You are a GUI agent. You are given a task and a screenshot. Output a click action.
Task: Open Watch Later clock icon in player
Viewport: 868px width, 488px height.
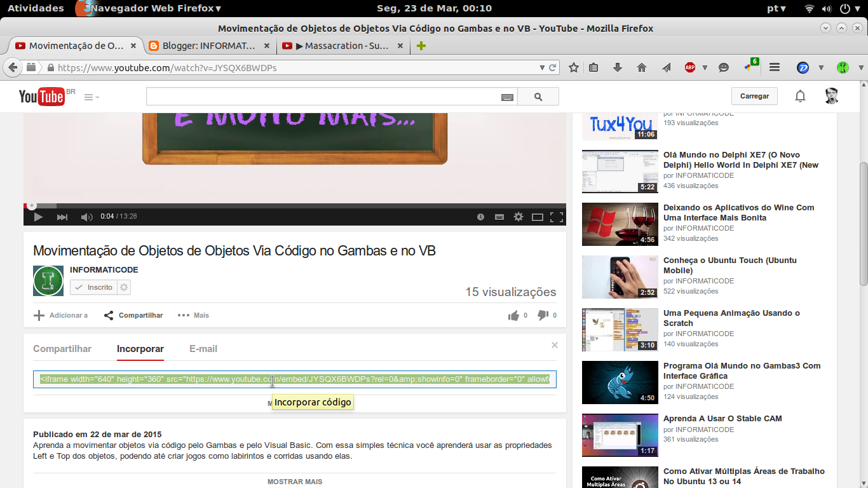coord(480,217)
